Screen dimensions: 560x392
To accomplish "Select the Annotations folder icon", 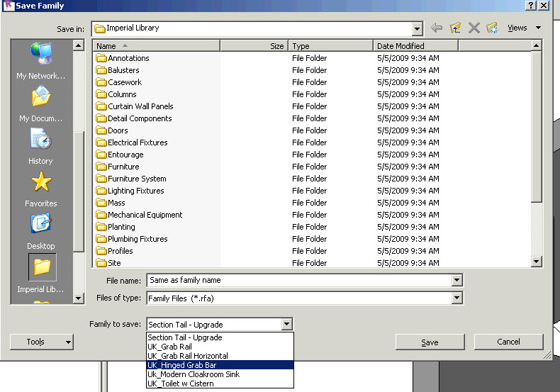I will [101, 58].
